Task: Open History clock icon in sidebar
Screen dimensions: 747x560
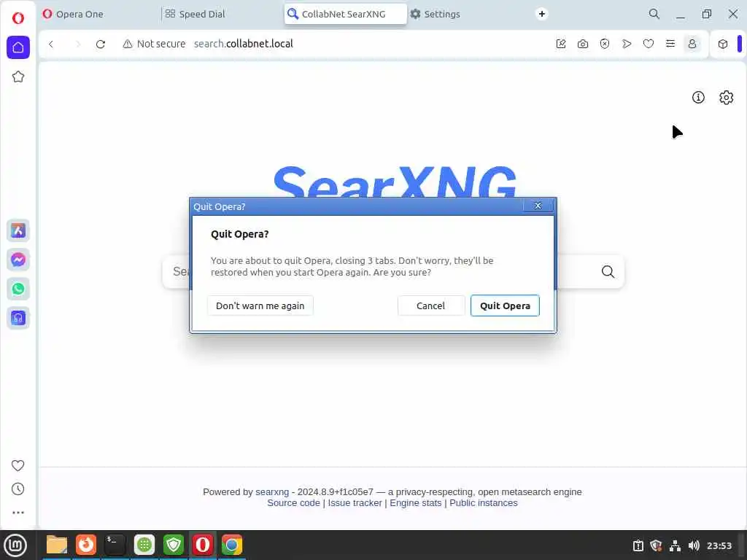Action: 18,489
